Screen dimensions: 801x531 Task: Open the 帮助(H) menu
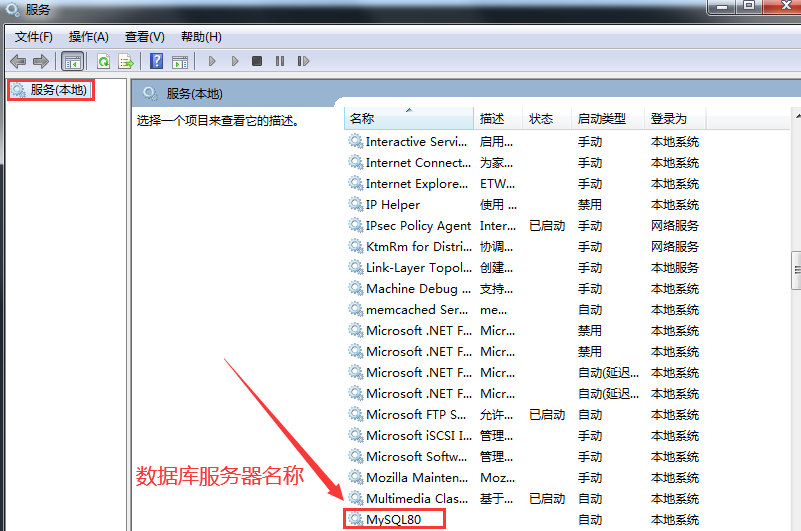201,37
